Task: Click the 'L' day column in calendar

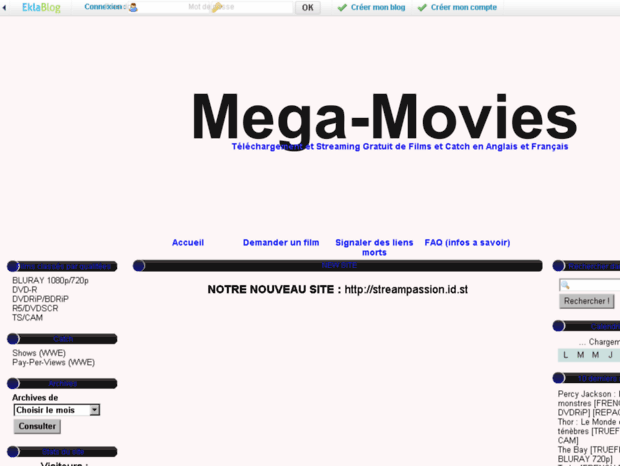Action: [x=565, y=355]
